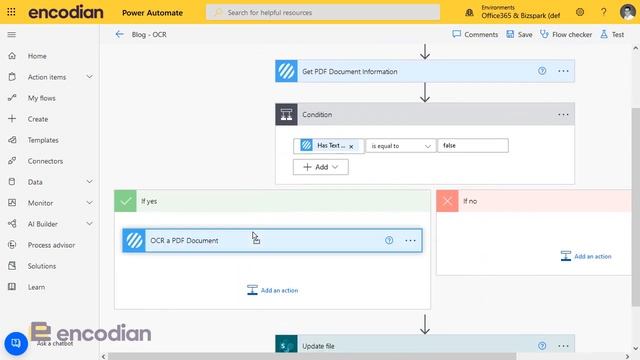Add an action in the If yes branch
Image resolution: width=640 pixels, height=360 pixels.
coord(272,290)
